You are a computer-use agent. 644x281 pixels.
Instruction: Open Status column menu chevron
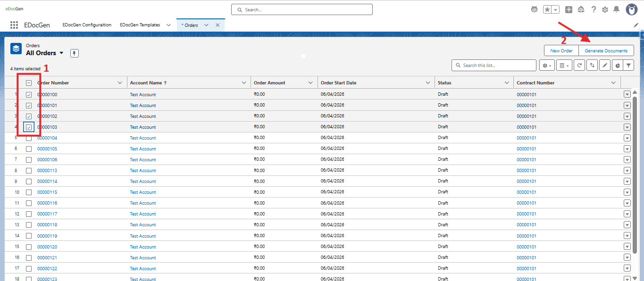pos(507,83)
